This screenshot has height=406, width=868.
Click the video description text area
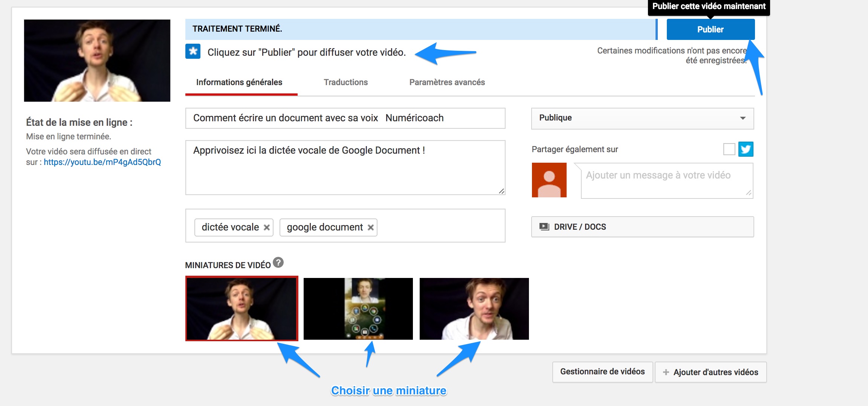(345, 168)
